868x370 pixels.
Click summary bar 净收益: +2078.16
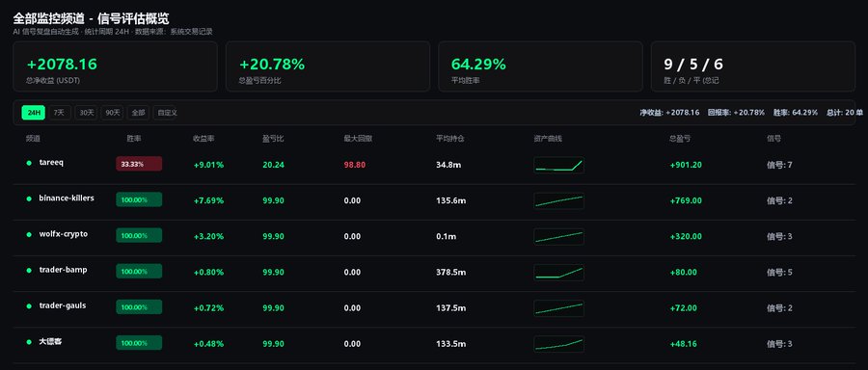[x=670, y=113]
